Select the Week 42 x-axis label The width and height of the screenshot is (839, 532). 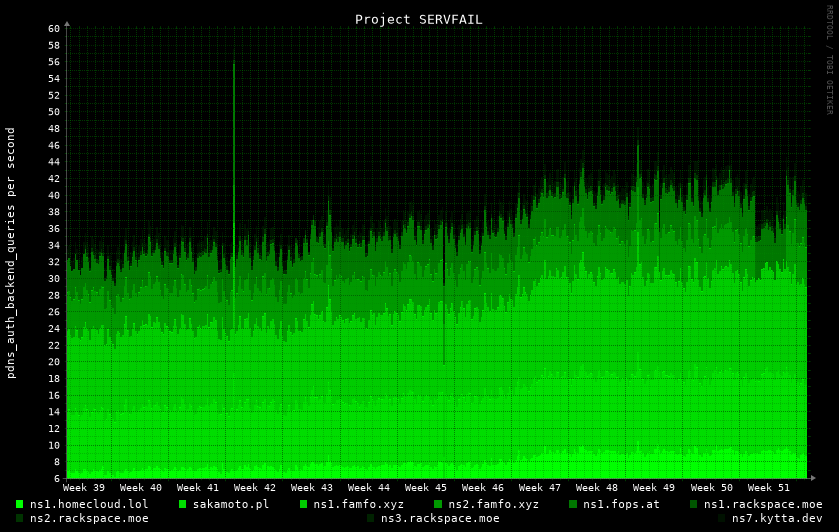pos(255,488)
